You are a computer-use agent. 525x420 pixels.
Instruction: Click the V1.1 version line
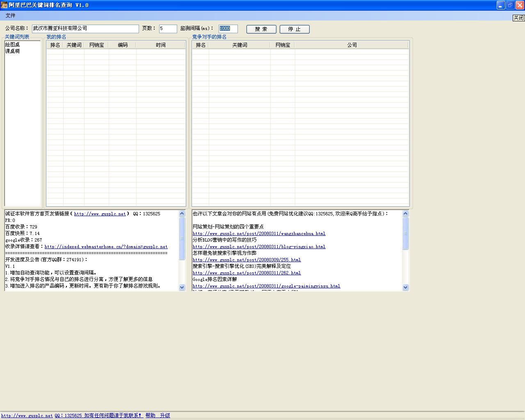[10, 267]
